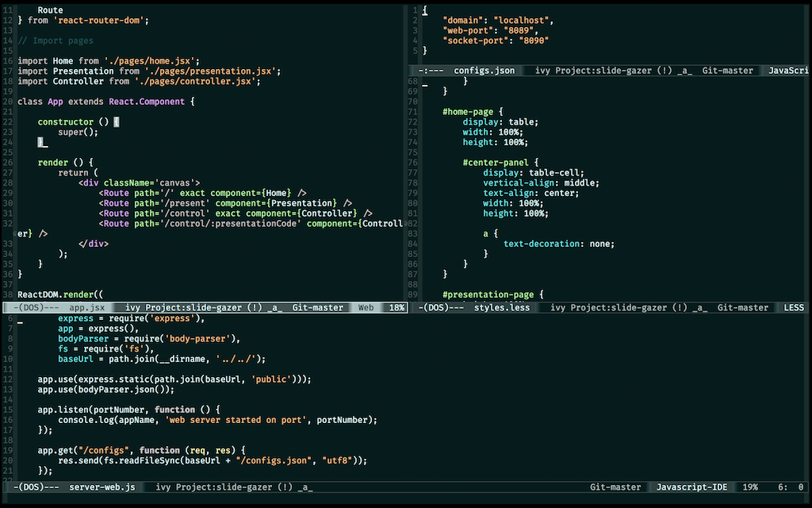
Task: Click '-(DOS)---' status in app.jsx mode line
Action: point(36,307)
